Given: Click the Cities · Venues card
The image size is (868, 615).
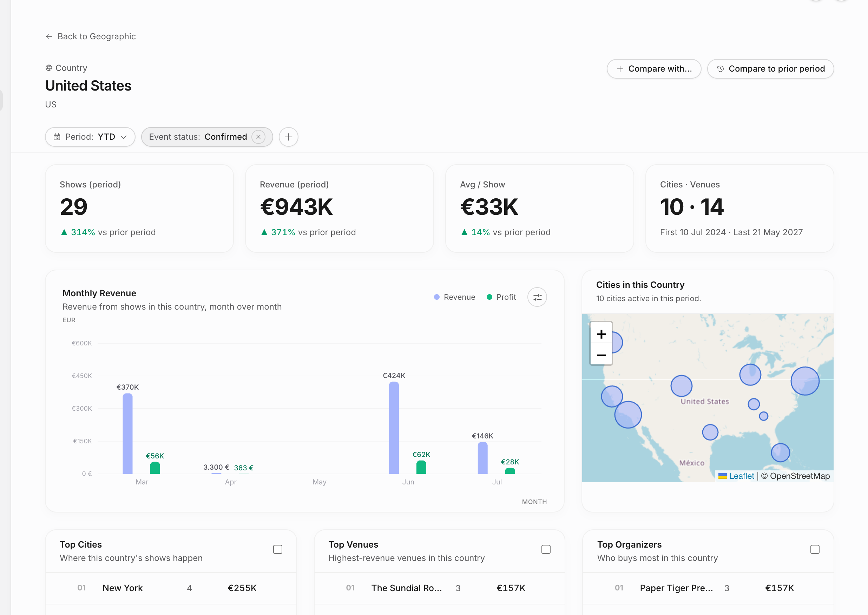Looking at the screenshot, I should pos(739,208).
